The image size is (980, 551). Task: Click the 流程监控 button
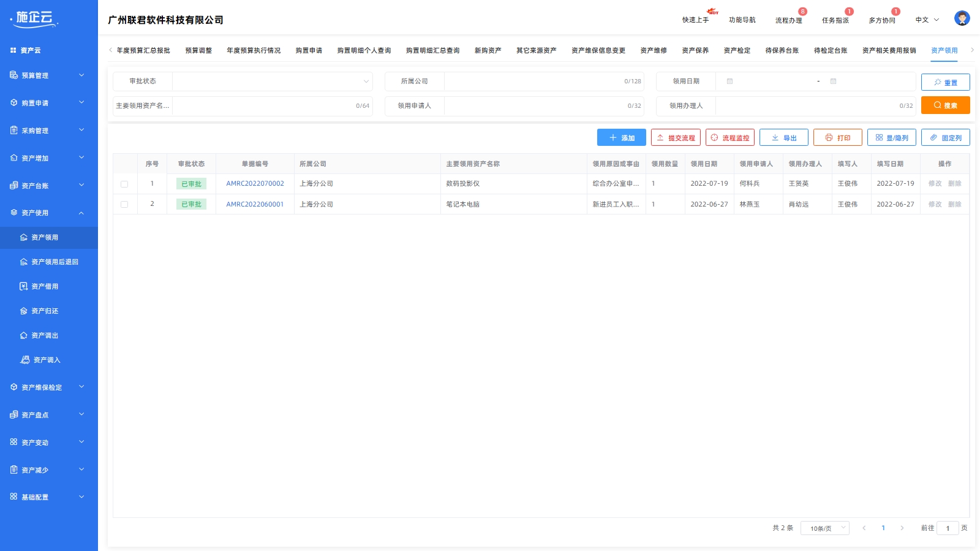tap(729, 137)
